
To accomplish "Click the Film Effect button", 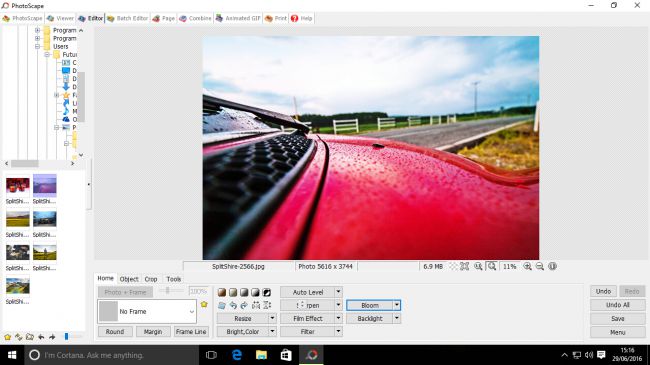I will 308,319.
